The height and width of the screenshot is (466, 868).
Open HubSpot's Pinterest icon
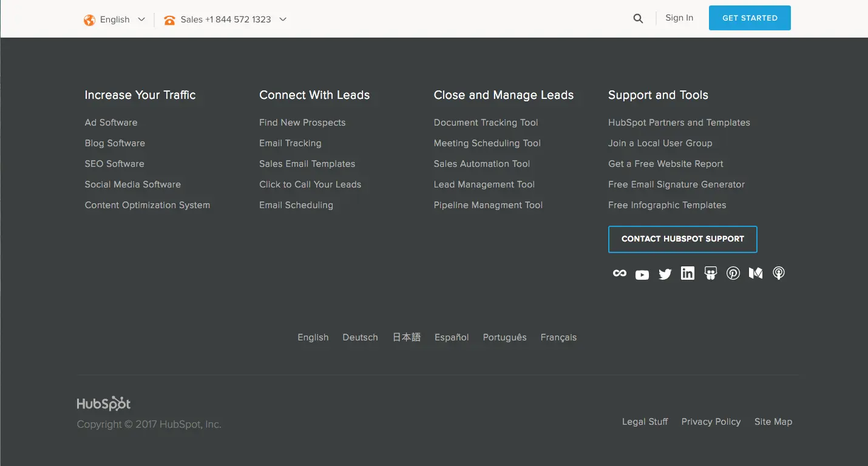[733, 274]
